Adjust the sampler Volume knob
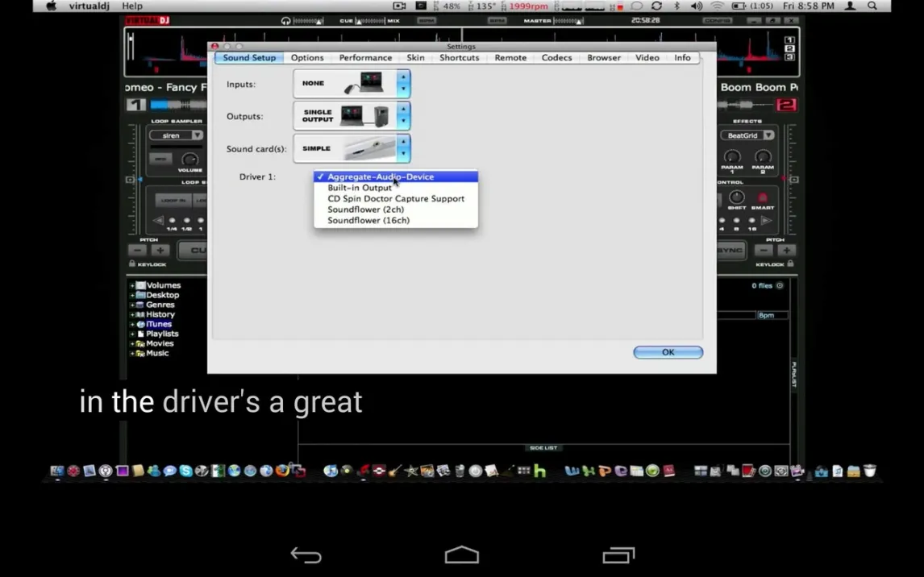Viewport: 924px width, 577px height. point(189,159)
